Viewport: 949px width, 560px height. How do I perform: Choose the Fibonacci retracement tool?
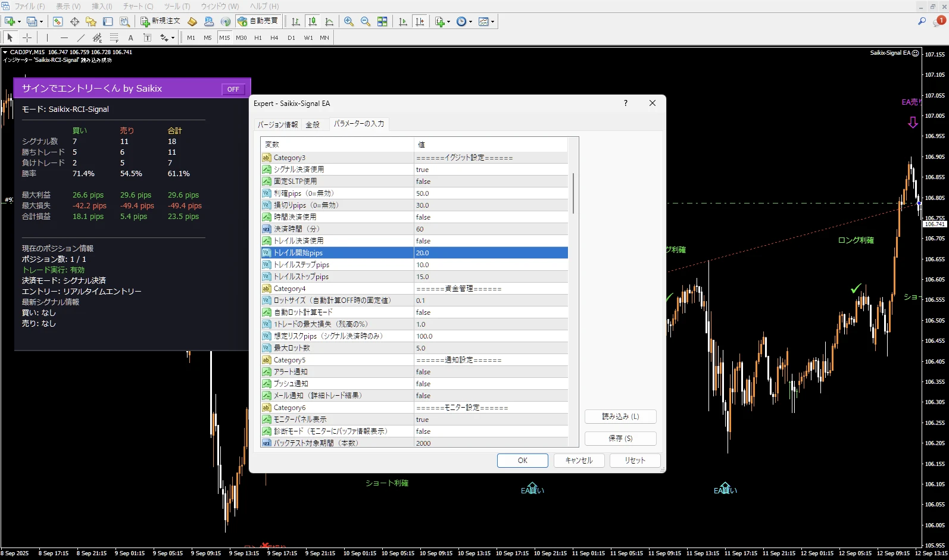[x=114, y=37]
